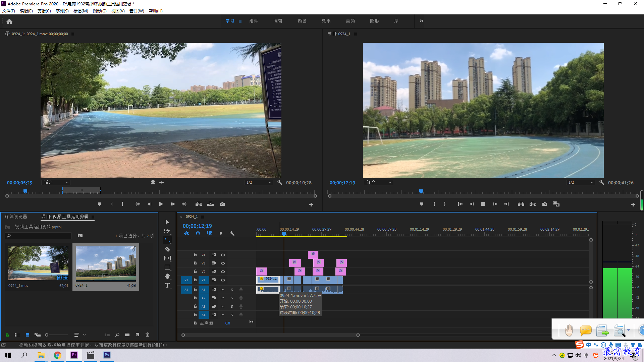Select the Slip tool
This screenshot has width=644, height=362.
[167, 258]
